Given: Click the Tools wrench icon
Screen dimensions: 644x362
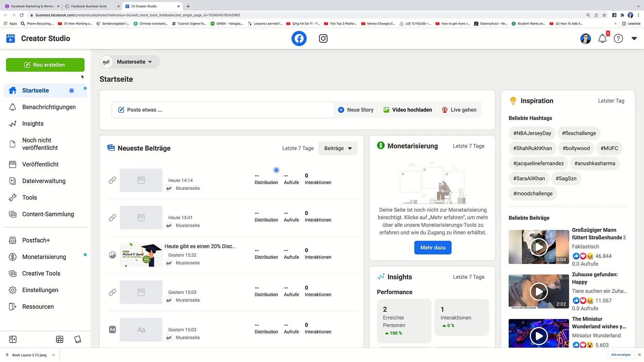Looking at the screenshot, I should click(13, 197).
